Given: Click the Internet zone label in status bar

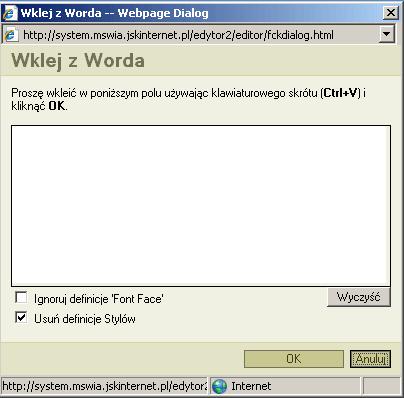Looking at the screenshot, I should point(251,386).
